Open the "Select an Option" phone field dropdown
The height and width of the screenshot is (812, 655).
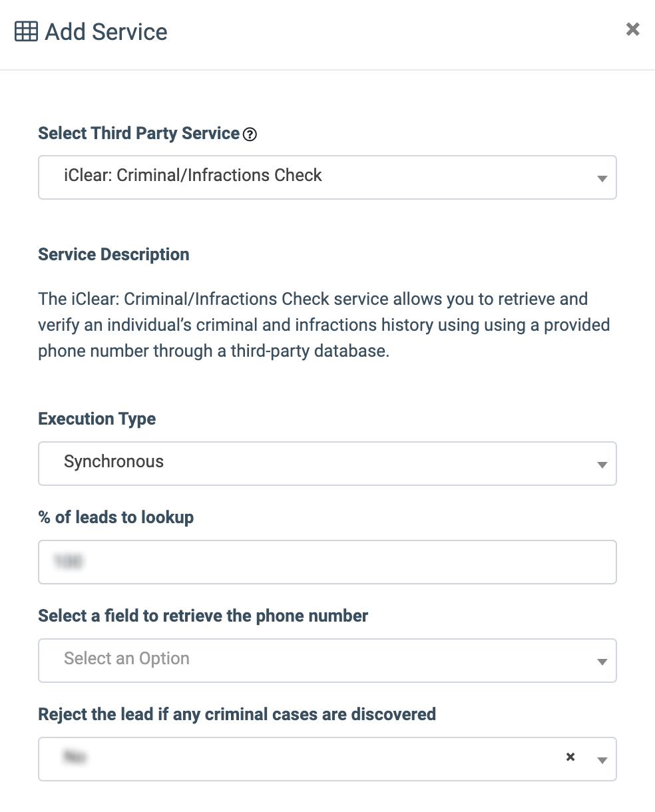(x=320, y=660)
